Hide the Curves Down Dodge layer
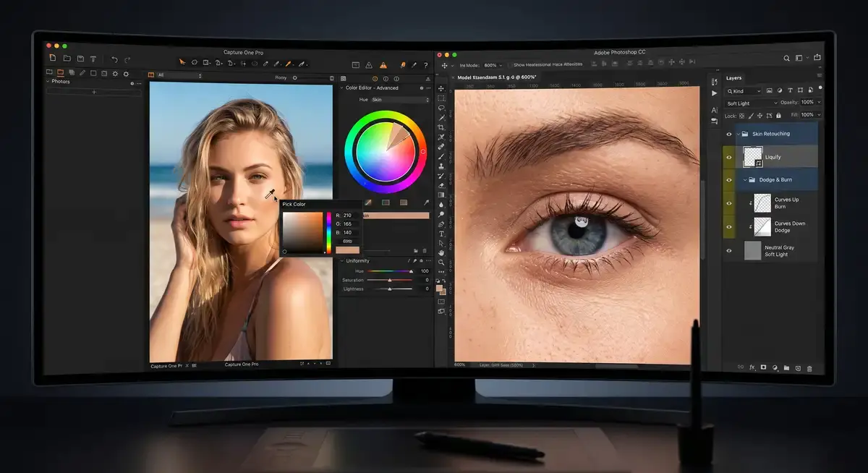The width and height of the screenshot is (868, 473). (728, 226)
